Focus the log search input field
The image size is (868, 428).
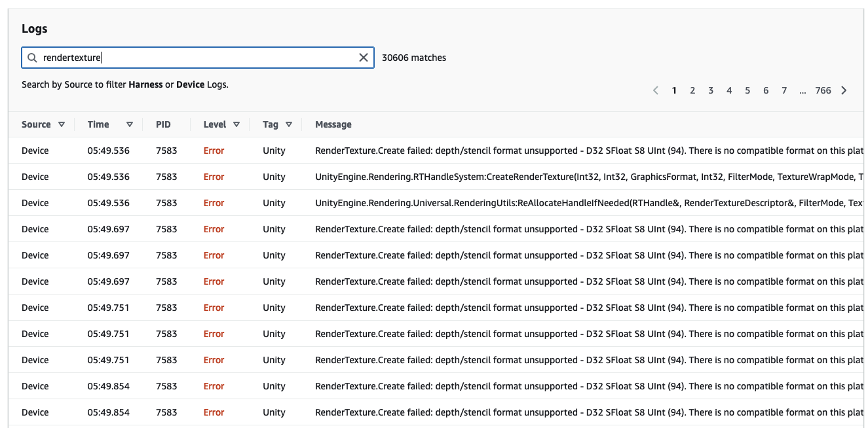pyautogui.click(x=197, y=58)
